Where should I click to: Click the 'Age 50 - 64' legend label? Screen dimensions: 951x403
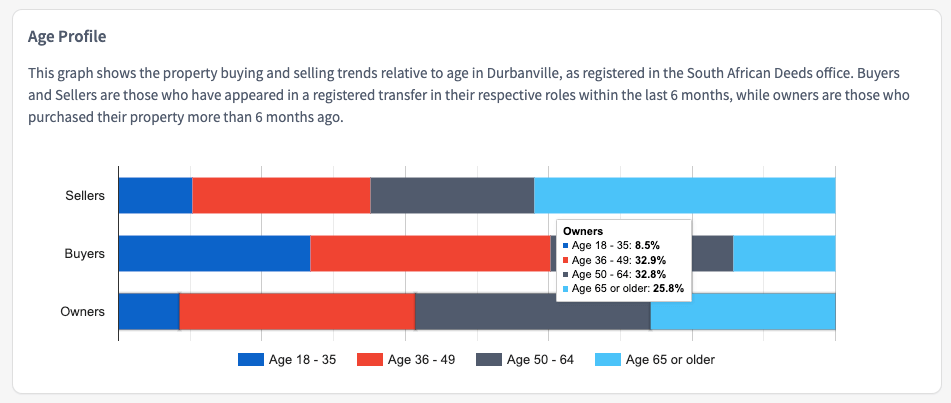pyautogui.click(x=540, y=360)
